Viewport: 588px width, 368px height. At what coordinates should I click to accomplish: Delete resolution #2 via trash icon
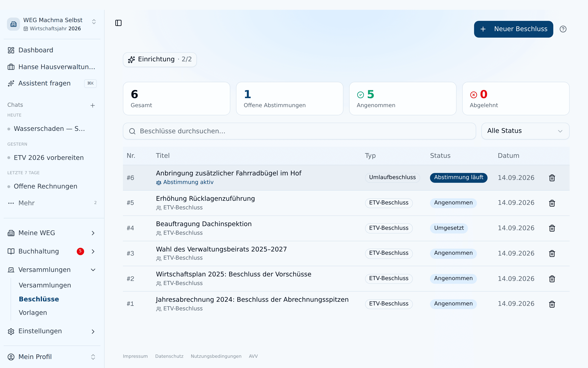tap(552, 279)
